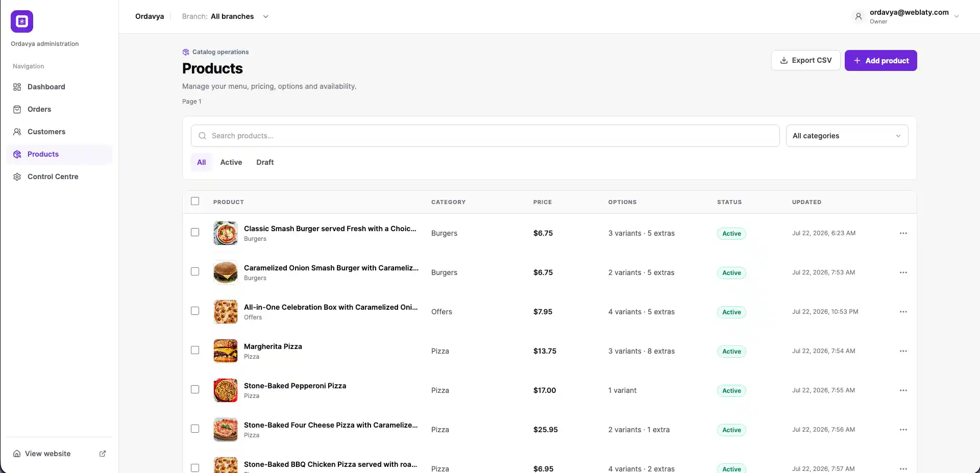Go to Orders in navigation
980x473 pixels.
pos(59,109)
